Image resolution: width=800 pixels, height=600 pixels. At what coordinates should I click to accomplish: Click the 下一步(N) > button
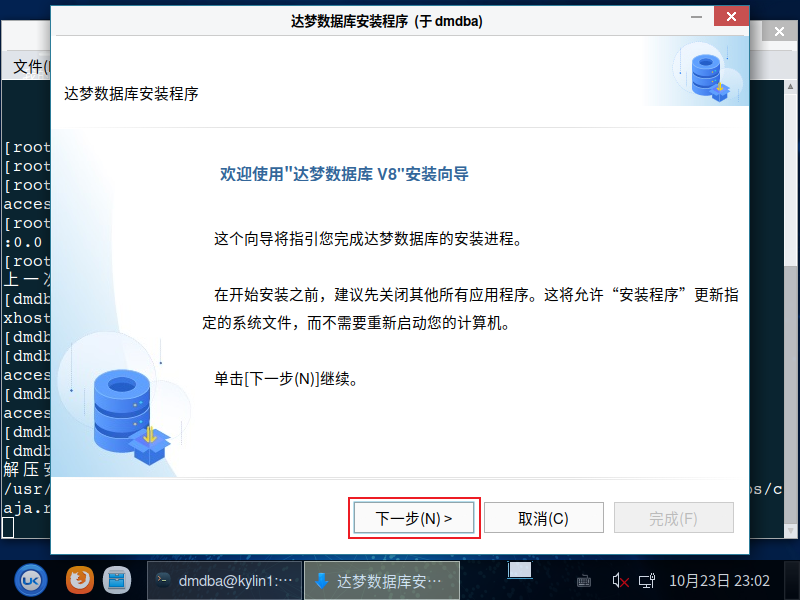pos(414,518)
